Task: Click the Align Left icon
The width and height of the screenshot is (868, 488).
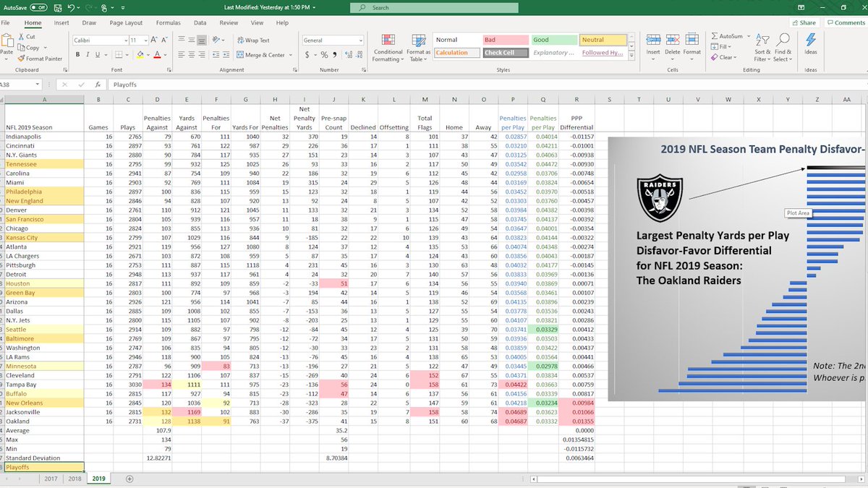Action: (x=182, y=55)
